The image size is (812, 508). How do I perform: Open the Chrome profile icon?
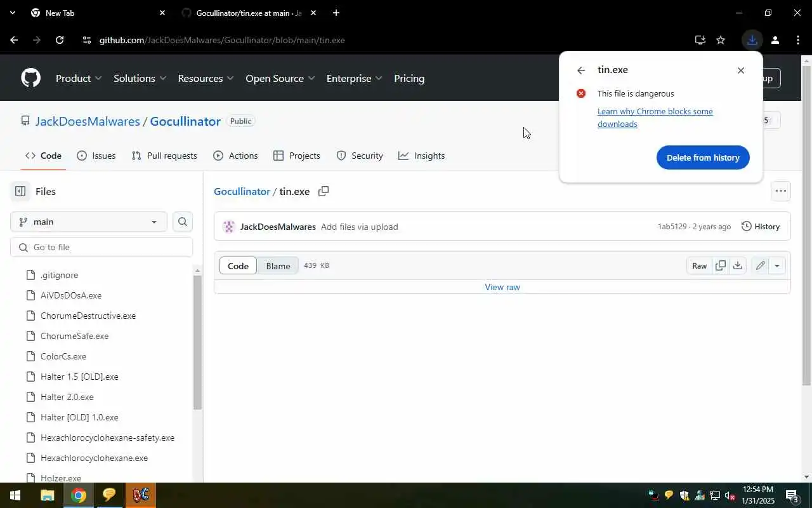point(775,40)
